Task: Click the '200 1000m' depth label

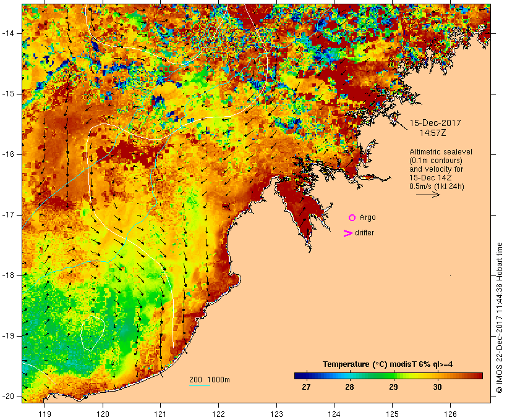Action: coord(210,380)
